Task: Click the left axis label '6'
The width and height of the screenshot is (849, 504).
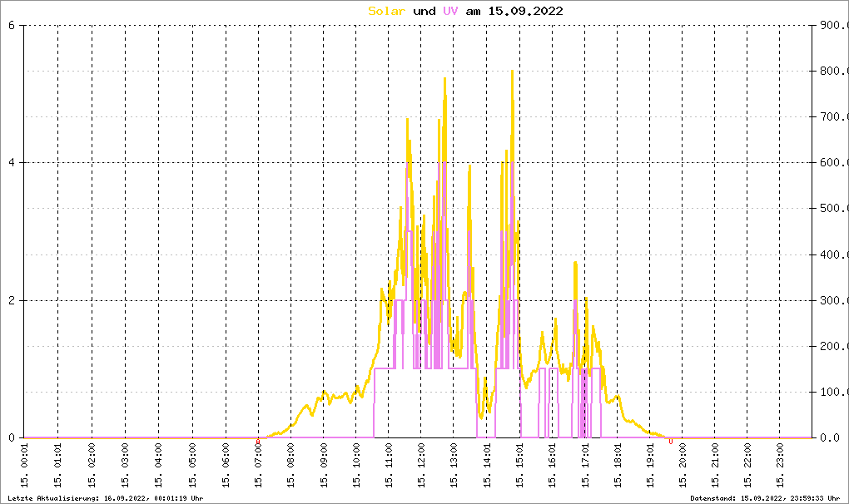Action: tap(12, 25)
